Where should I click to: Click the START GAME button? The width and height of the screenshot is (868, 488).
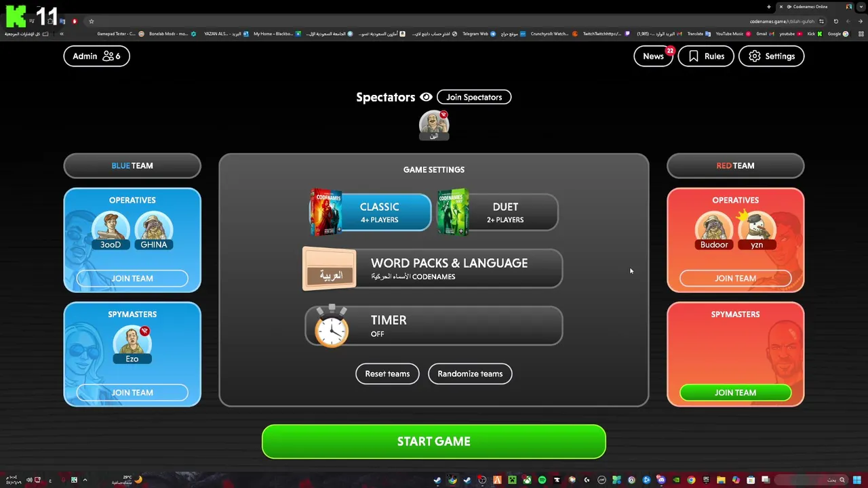click(434, 441)
